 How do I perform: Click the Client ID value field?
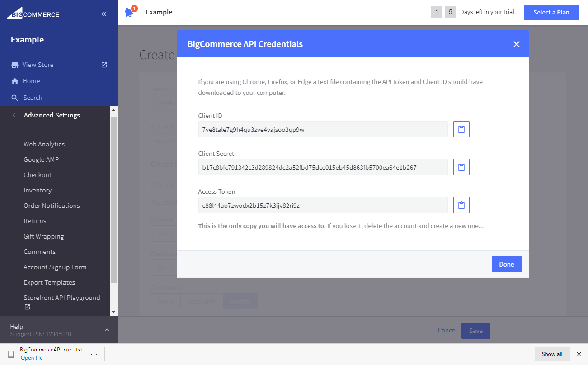pos(323,129)
